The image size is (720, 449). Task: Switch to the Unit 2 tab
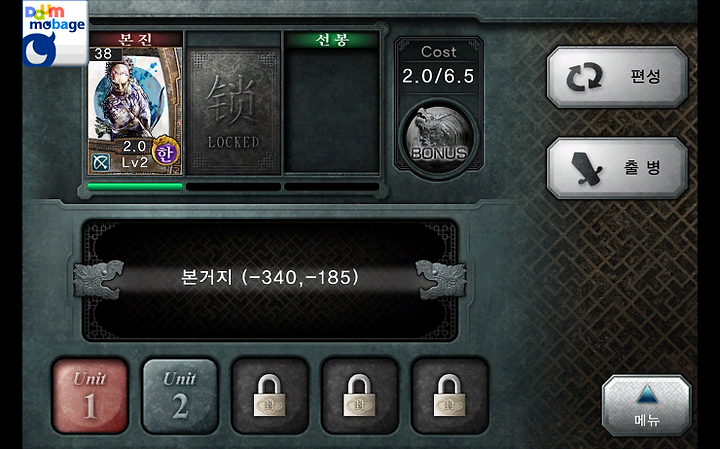(180, 396)
